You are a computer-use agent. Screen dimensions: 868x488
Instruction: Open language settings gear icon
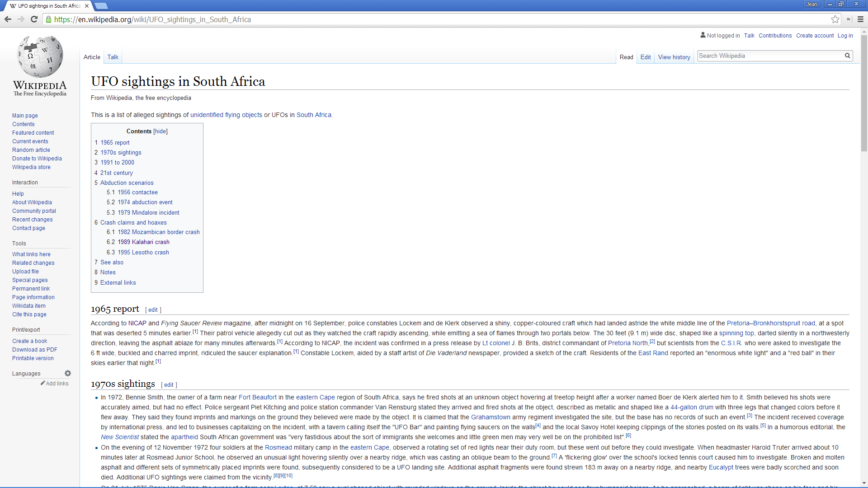pos(68,373)
